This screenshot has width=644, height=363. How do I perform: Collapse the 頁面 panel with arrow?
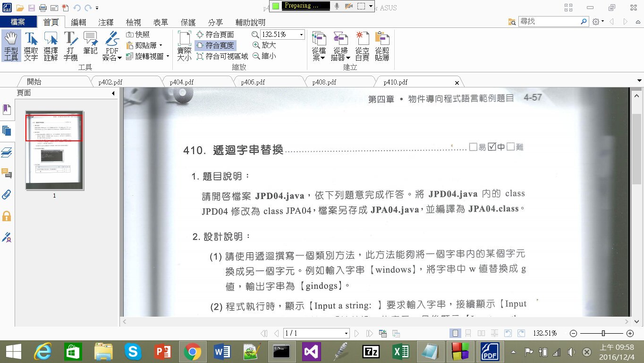pos(113,93)
